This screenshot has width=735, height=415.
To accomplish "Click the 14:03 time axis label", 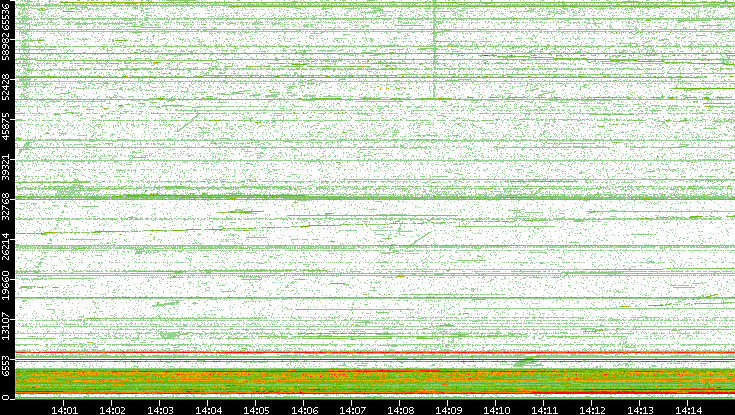I will click(160, 410).
